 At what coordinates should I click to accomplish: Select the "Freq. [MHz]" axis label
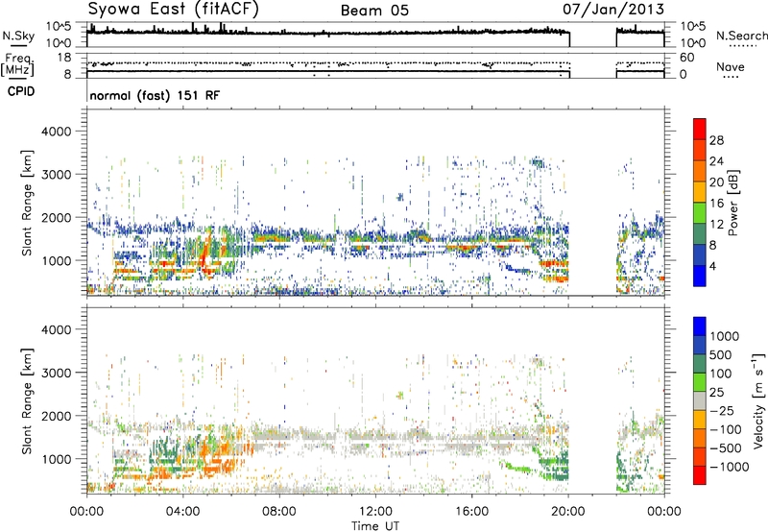click(x=17, y=65)
